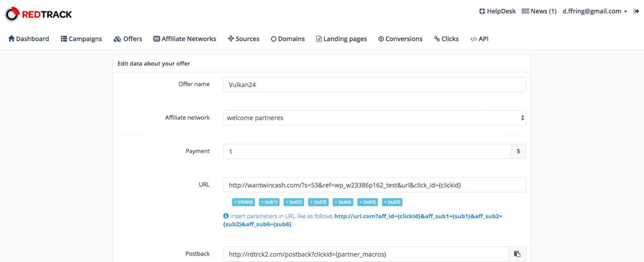The height and width of the screenshot is (262, 644).
Task: Open Affiliate Networks page
Action: pos(185,39)
